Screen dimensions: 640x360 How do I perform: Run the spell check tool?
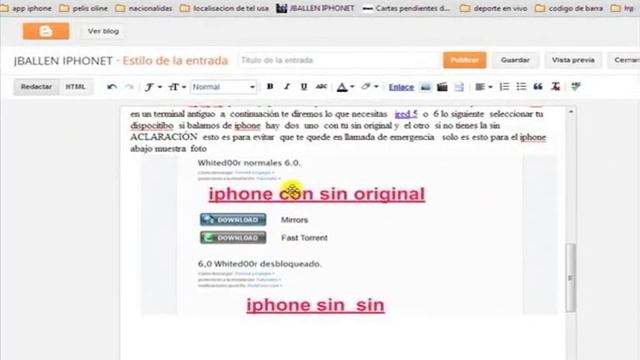click(576, 87)
